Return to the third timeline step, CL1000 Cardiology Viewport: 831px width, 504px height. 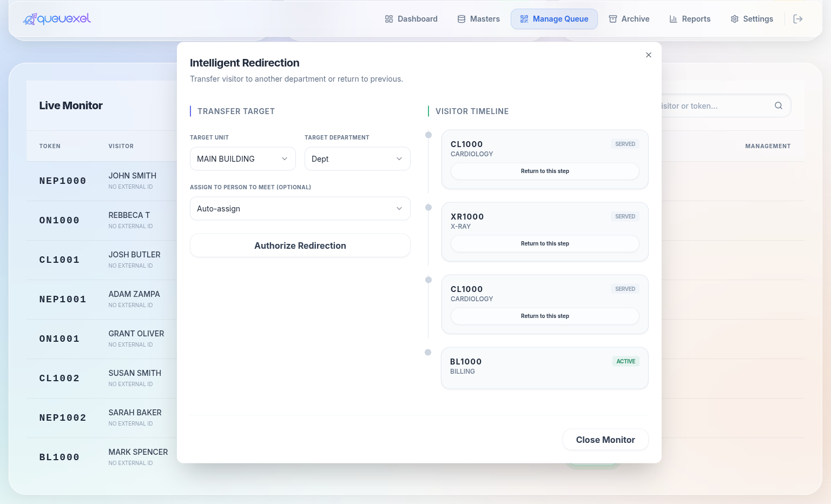tap(545, 316)
